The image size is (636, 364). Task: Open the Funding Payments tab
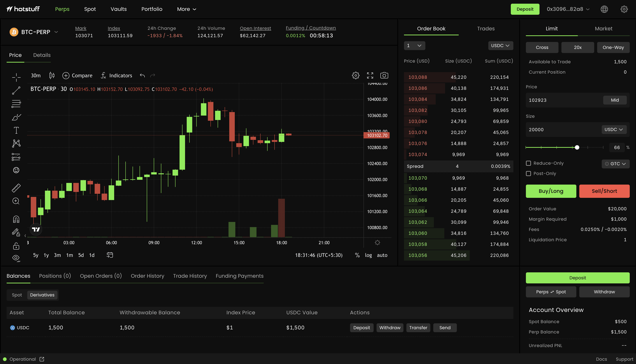(239, 276)
